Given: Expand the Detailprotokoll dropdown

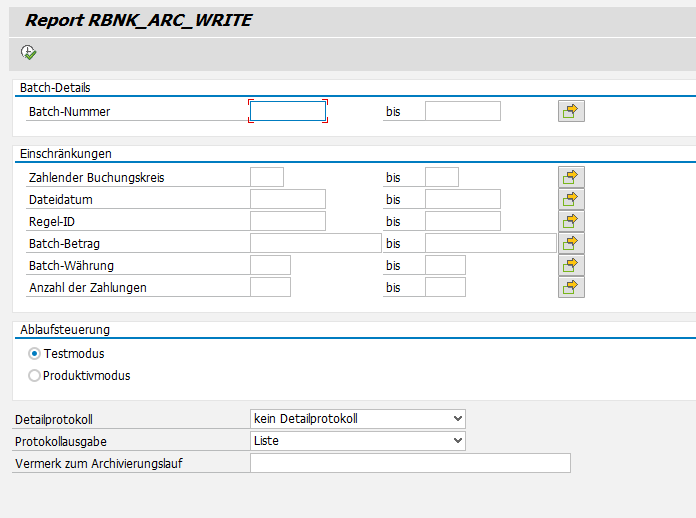Looking at the screenshot, I should (457, 419).
